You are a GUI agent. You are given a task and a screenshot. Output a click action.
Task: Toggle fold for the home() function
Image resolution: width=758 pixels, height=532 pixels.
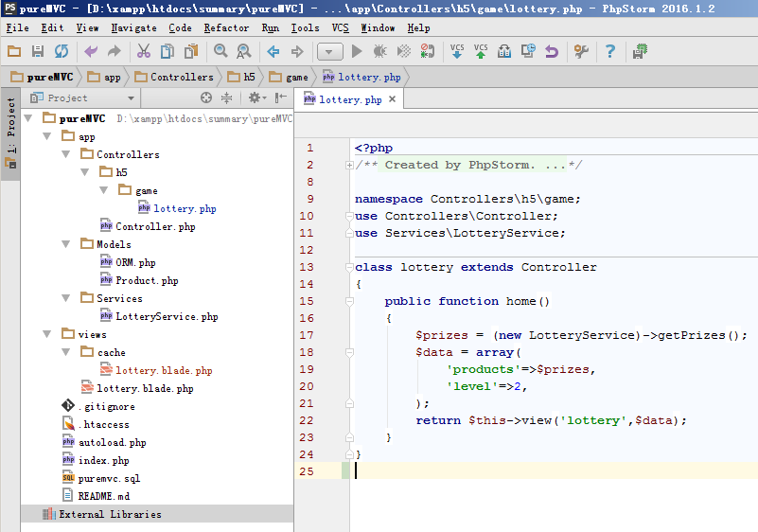click(349, 301)
